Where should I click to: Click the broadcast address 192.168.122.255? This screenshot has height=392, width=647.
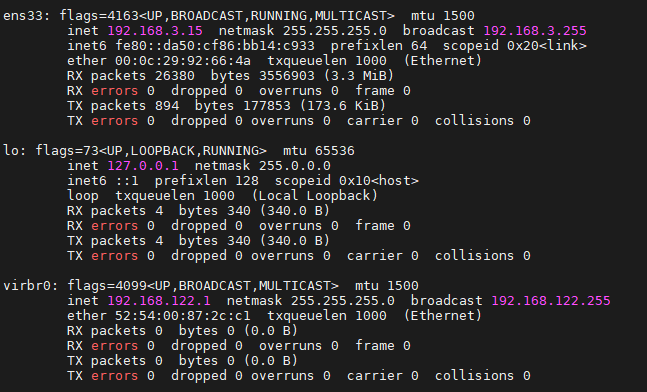[551, 301]
